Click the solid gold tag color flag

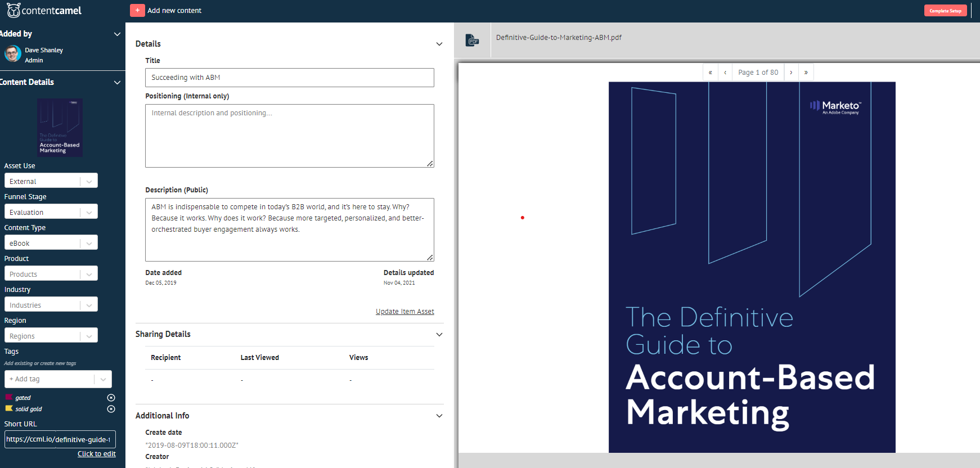(x=8, y=408)
